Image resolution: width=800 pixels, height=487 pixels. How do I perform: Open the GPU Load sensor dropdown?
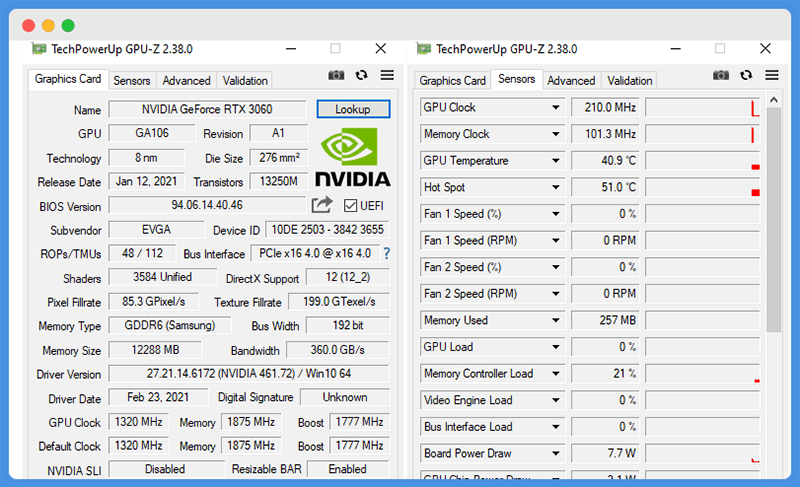point(556,347)
